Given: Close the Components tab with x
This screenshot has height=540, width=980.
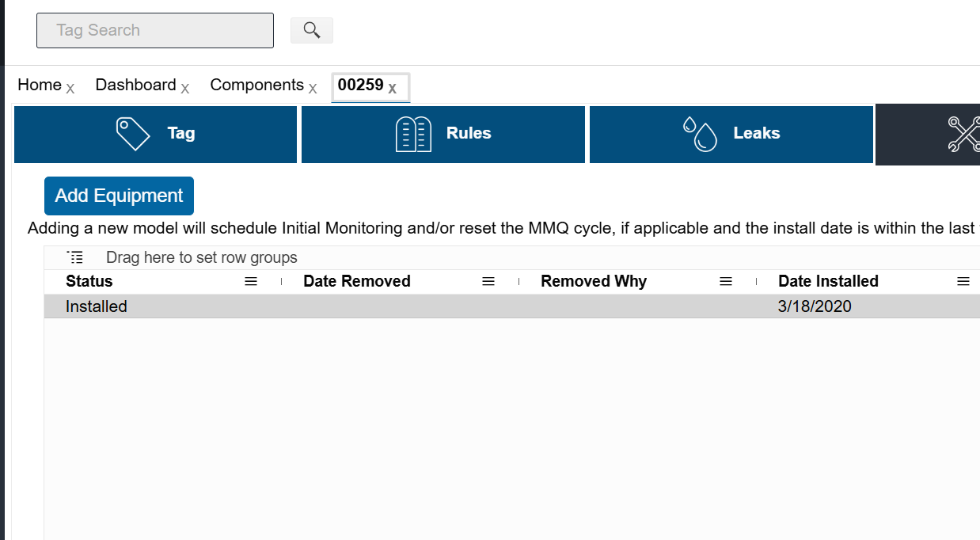Looking at the screenshot, I should (x=313, y=88).
